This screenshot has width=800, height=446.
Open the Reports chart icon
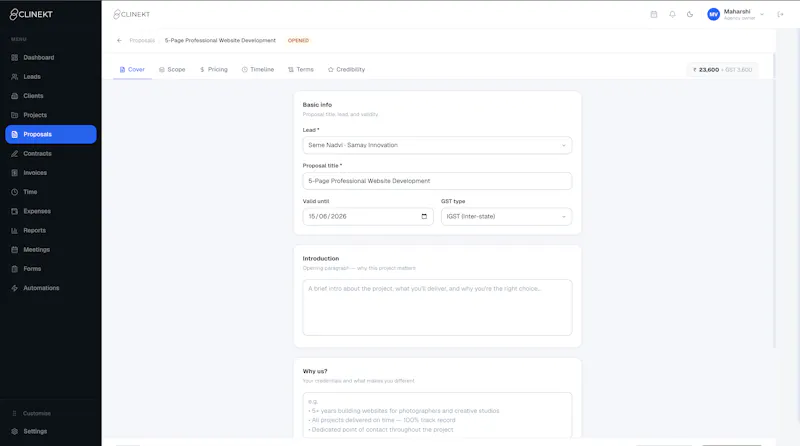pyautogui.click(x=14, y=231)
